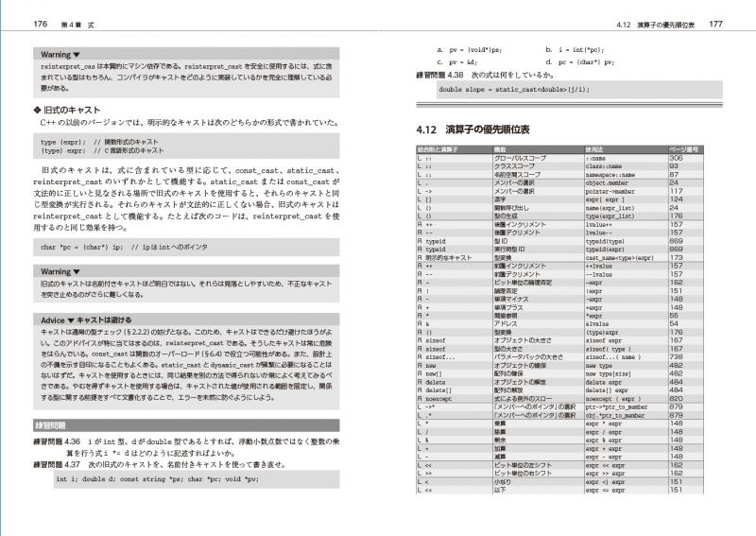This screenshot has height=536, width=756.
Task: Click page number 177 in the header
Action: click(716, 25)
